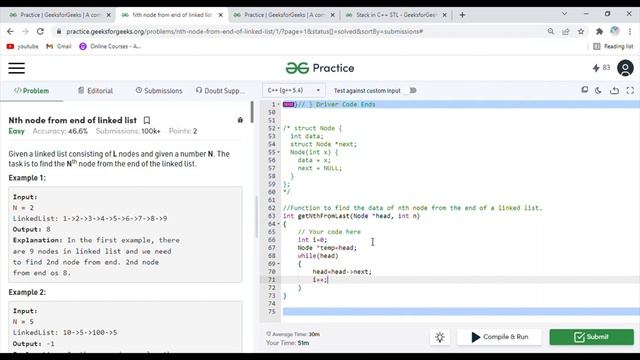Screen dimensions: 640x360
Task: Expand folded driver code at line 1
Action: [289, 104]
